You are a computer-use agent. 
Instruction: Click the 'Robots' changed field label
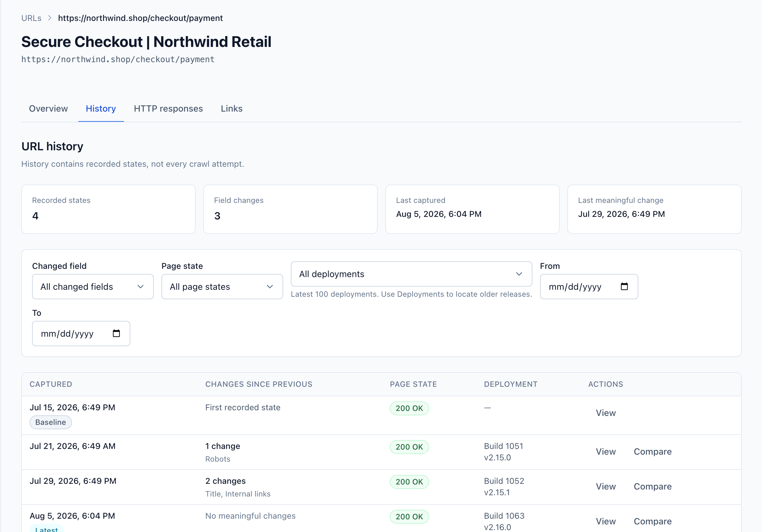pyautogui.click(x=218, y=459)
